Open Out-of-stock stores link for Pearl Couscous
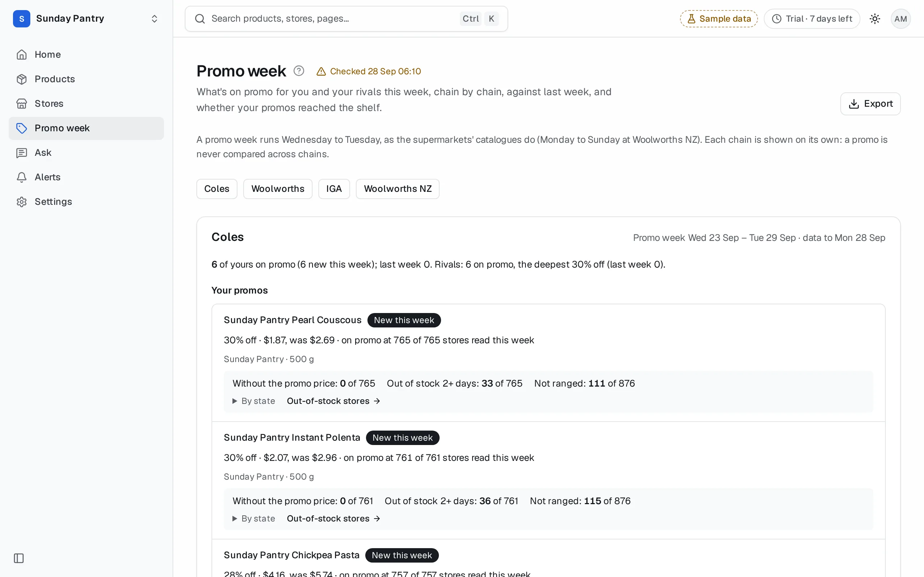The image size is (924, 577). [334, 401]
